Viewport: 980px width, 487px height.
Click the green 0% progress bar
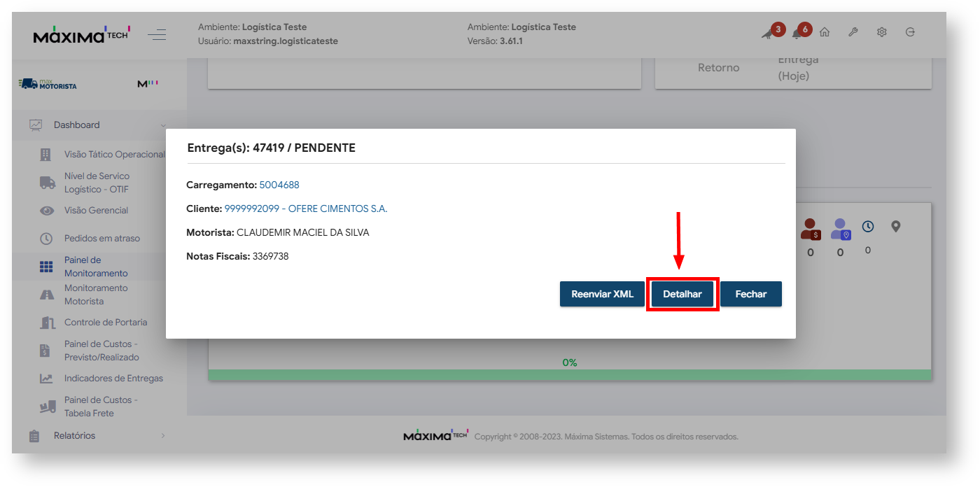tap(570, 375)
